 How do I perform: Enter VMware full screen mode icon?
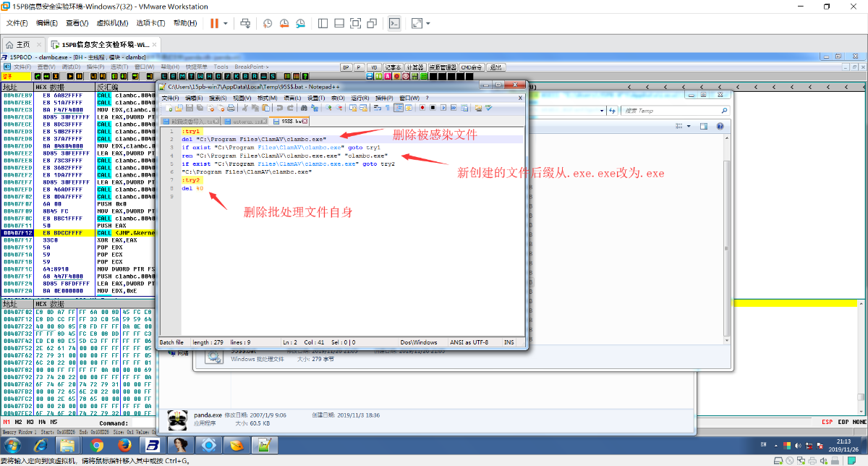(x=417, y=23)
